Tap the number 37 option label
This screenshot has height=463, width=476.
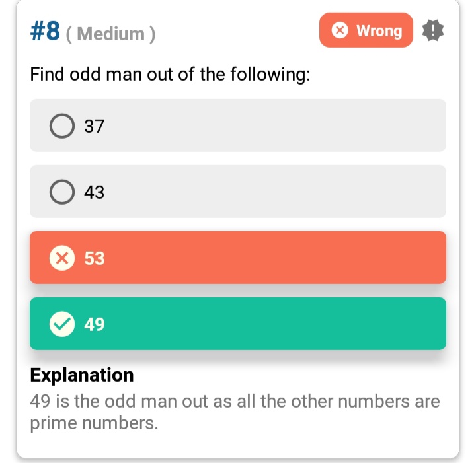(x=95, y=126)
